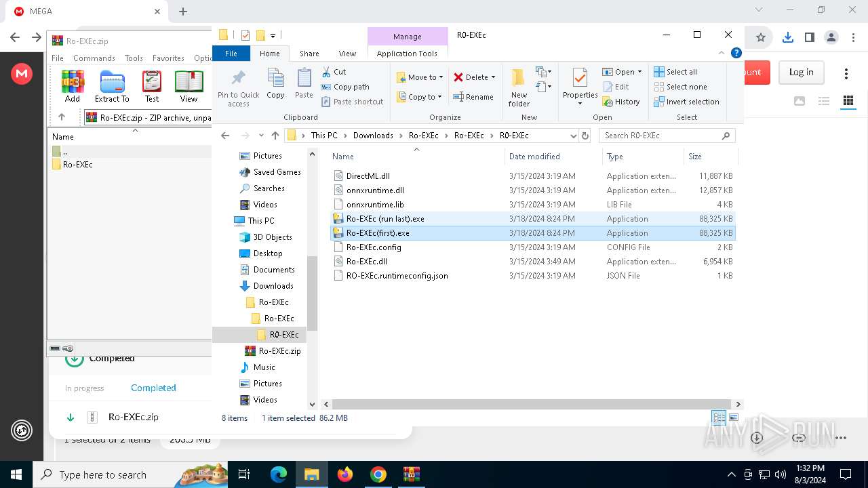Create a New folder
Screen dimensions: 868x488
point(519,87)
